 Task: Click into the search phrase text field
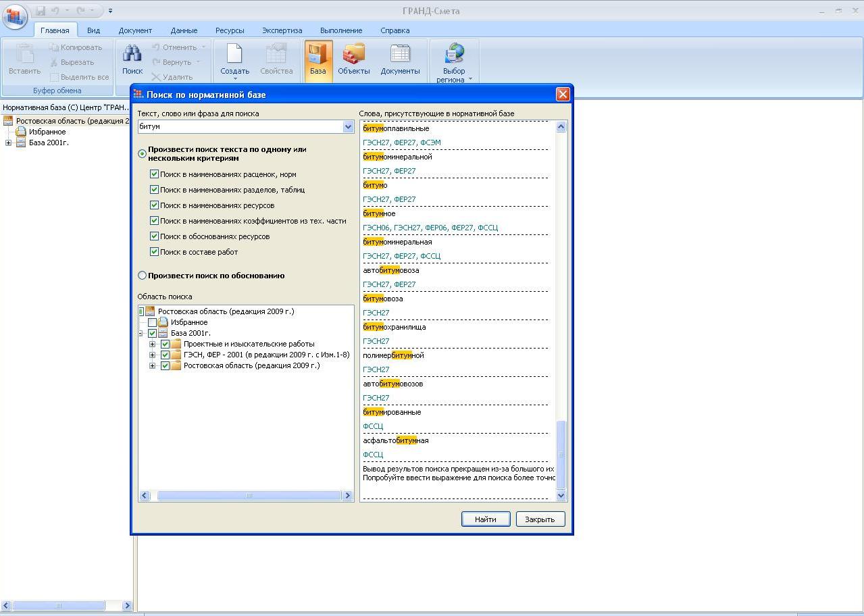(240, 126)
